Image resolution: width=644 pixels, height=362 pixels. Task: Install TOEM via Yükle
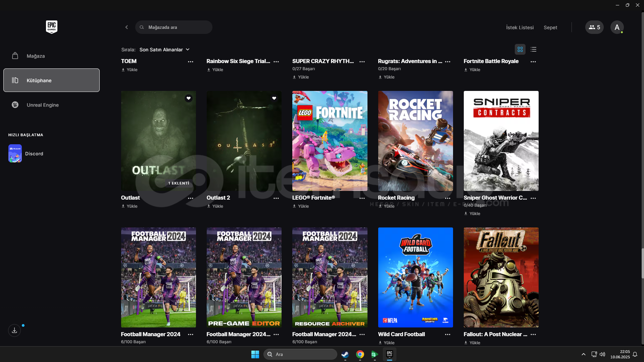pos(130,70)
